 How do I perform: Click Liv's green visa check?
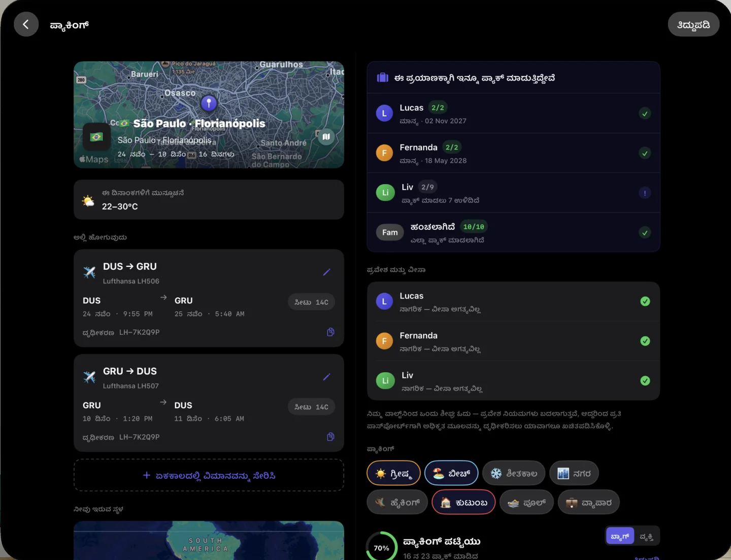point(645,380)
